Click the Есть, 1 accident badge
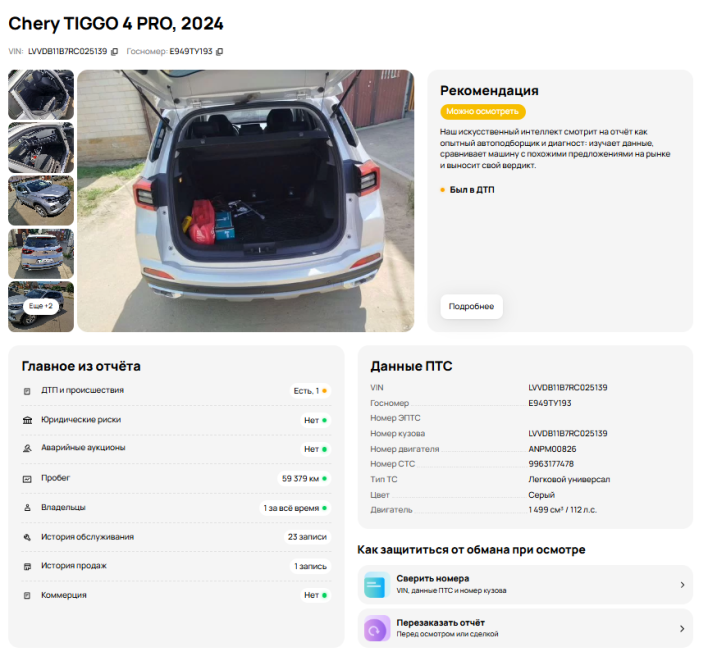Screen dimensions: 708x670 pos(310,391)
